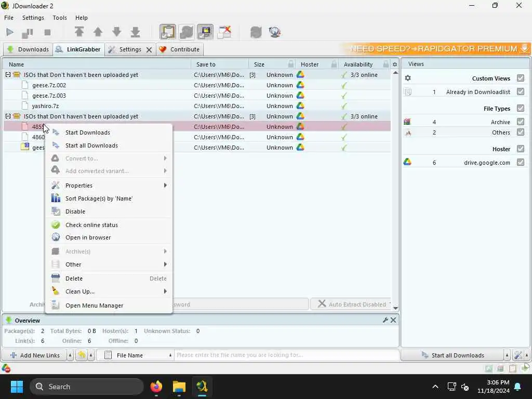Toggle the Hoster section checkbox
532x399 pixels.
click(521, 149)
